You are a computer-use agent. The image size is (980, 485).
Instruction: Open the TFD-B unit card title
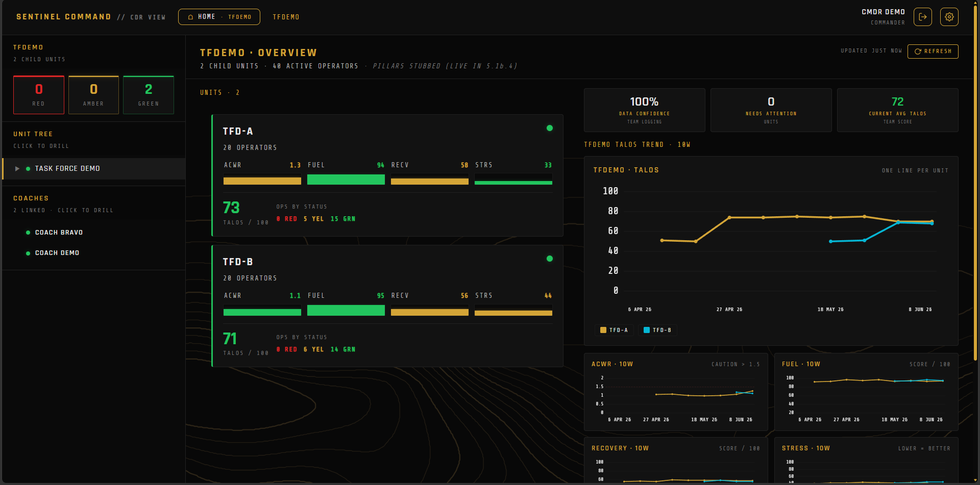238,262
